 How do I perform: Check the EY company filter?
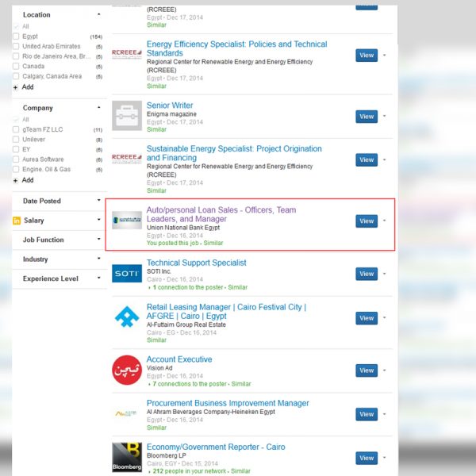(16, 149)
